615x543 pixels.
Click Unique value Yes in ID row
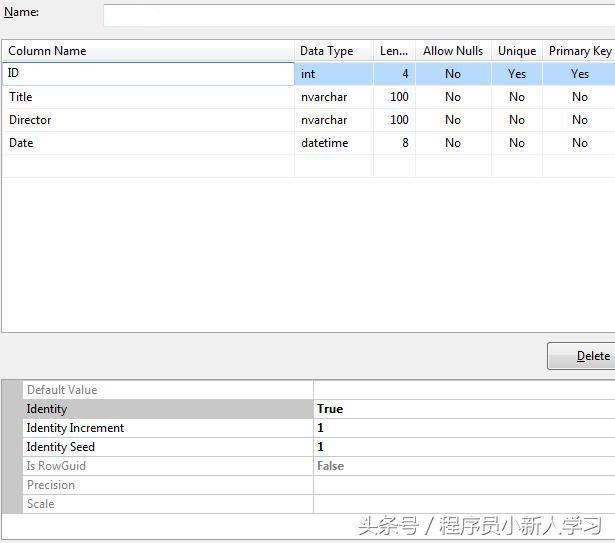pyautogui.click(x=517, y=74)
